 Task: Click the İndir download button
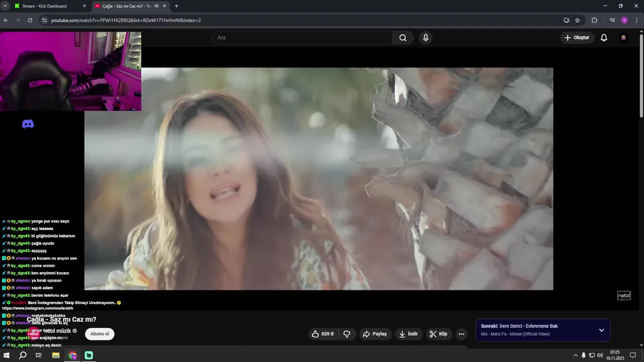[408, 334]
